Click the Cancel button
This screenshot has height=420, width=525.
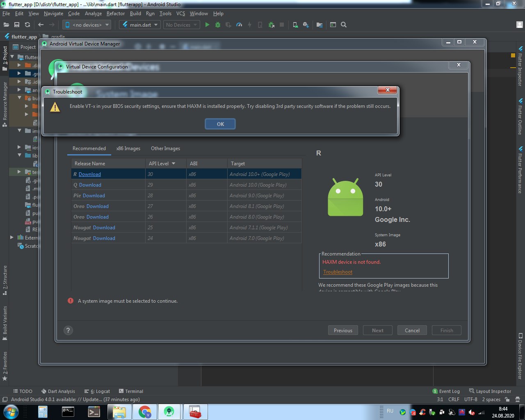pyautogui.click(x=412, y=331)
